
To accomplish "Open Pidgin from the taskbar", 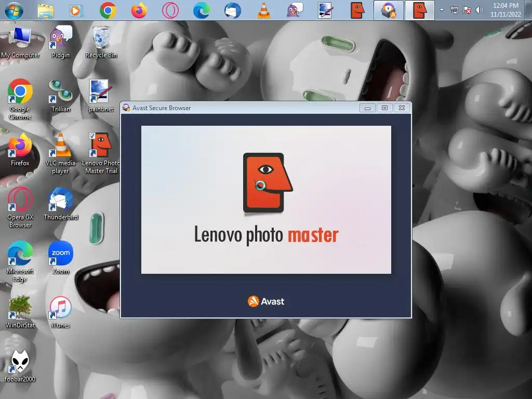I will point(295,10).
